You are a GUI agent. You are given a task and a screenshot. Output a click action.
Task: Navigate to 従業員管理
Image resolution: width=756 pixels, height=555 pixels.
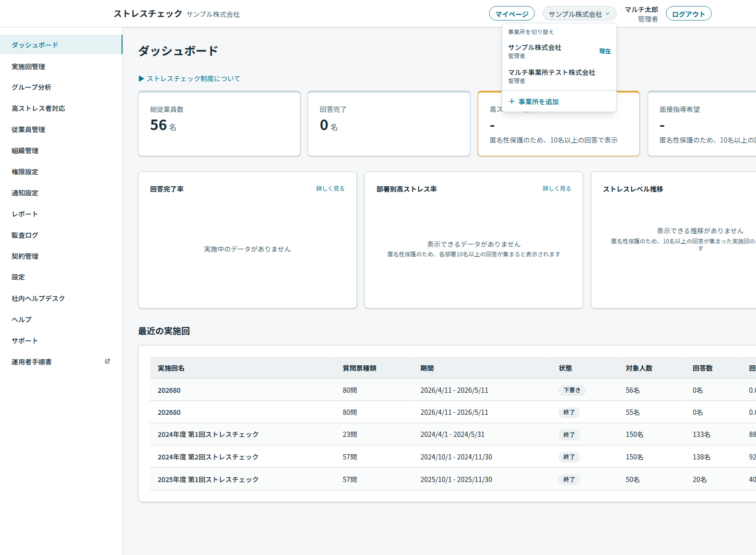tap(61, 130)
